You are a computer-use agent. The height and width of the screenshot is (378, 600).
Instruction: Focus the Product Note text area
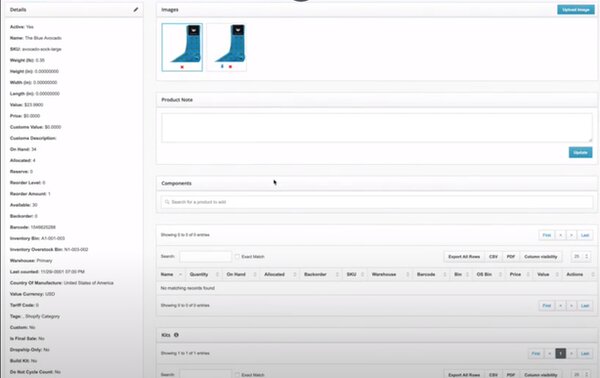377,128
